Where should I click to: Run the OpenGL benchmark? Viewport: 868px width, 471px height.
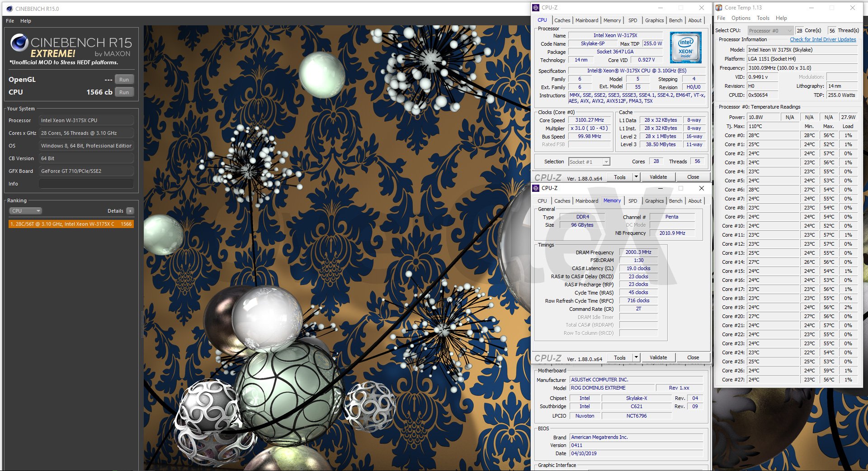124,80
